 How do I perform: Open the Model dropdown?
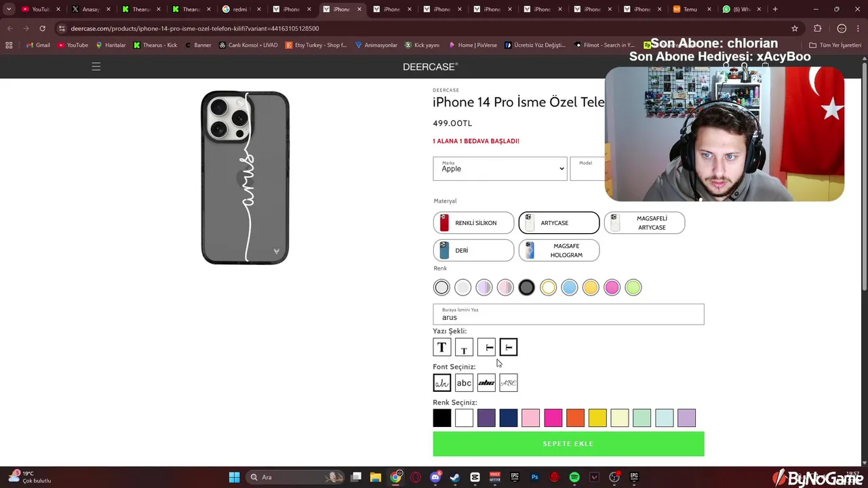pyautogui.click(x=587, y=169)
